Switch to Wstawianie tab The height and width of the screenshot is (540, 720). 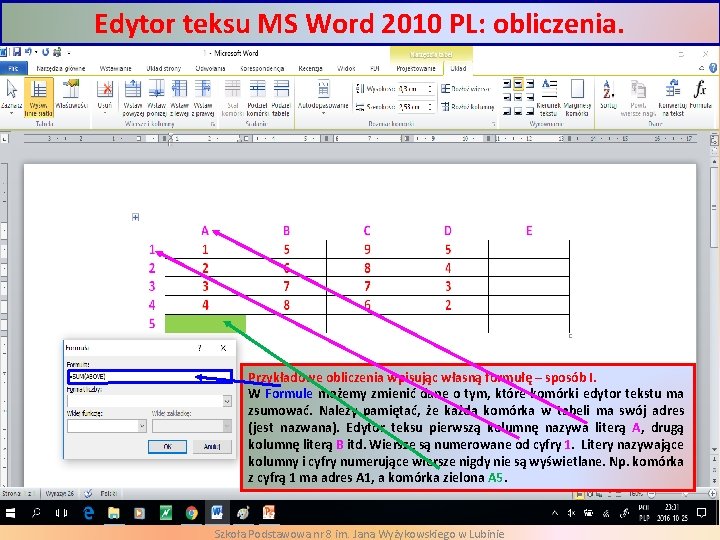(116, 68)
